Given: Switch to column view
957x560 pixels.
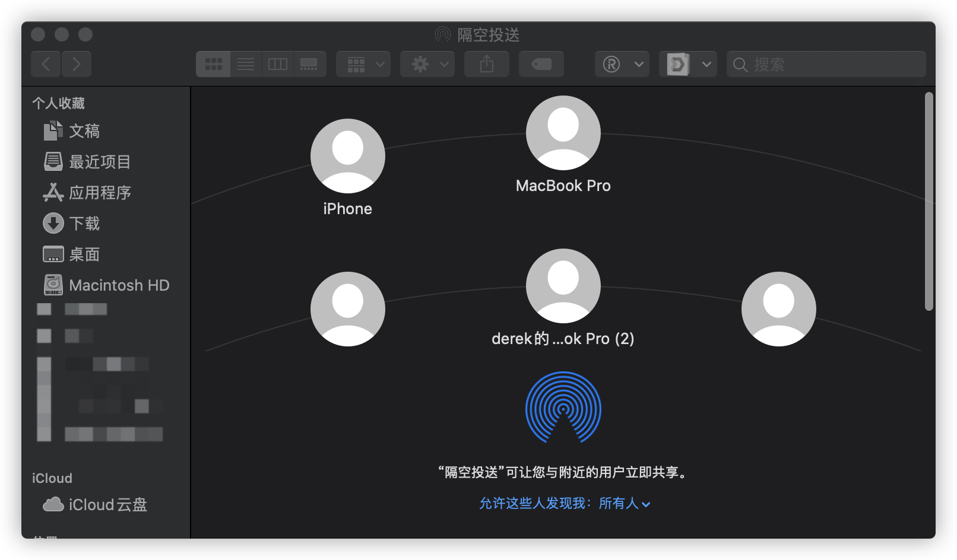Looking at the screenshot, I should (x=277, y=63).
